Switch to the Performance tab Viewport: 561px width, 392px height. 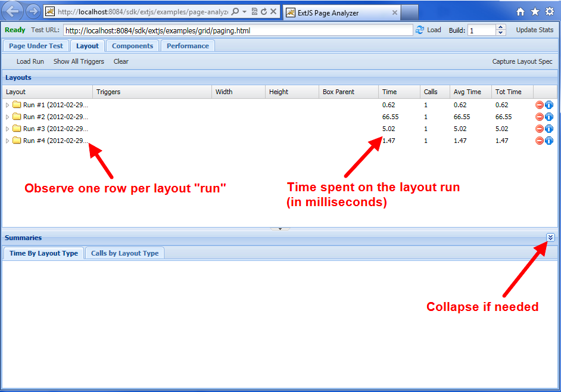click(188, 46)
